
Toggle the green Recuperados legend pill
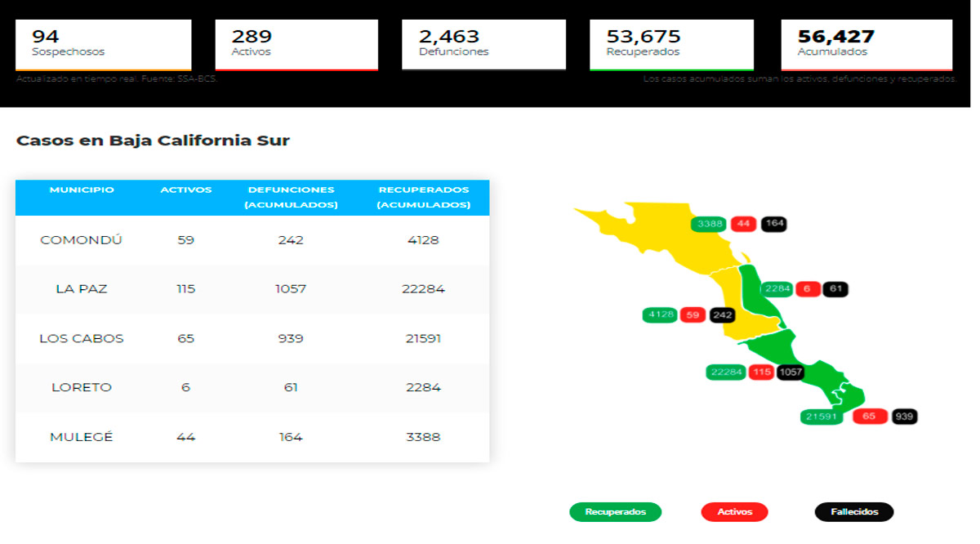(x=615, y=512)
